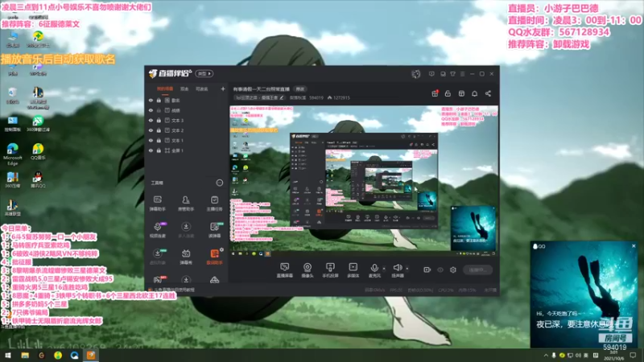Click the 修改 button next to stream title
The height and width of the screenshot is (362, 644).
coord(300,89)
